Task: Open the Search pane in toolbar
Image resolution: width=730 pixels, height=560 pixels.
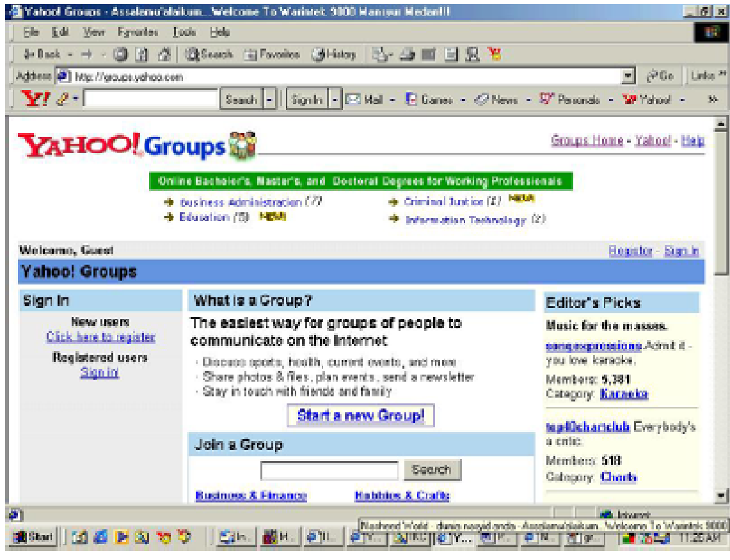Action: pyautogui.click(x=209, y=54)
